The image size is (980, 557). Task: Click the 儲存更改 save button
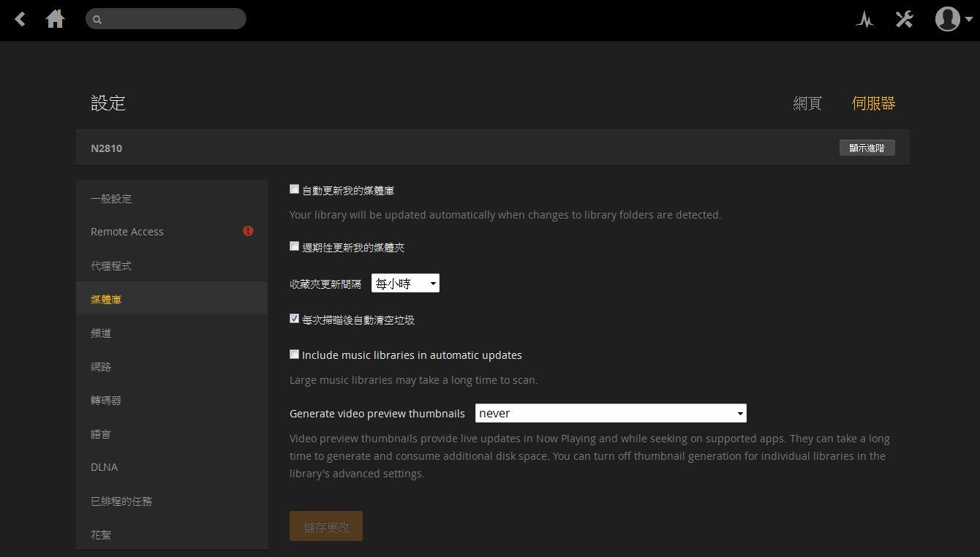click(326, 526)
